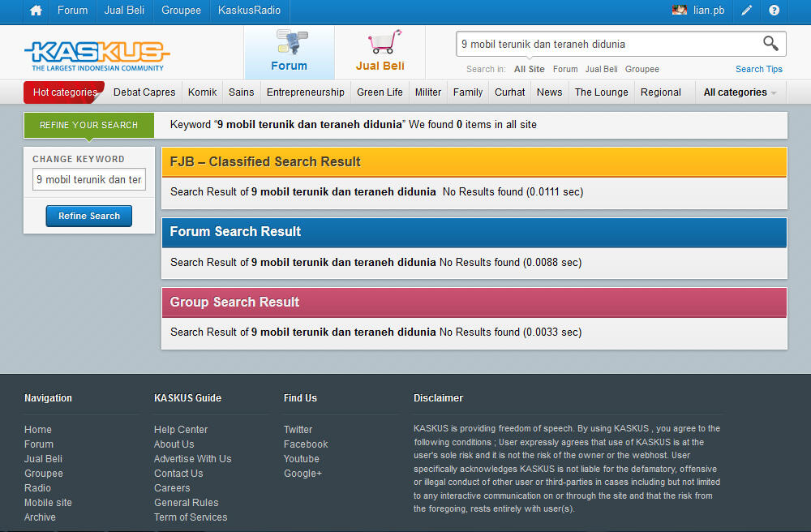Open the help question mark icon

[x=774, y=11]
